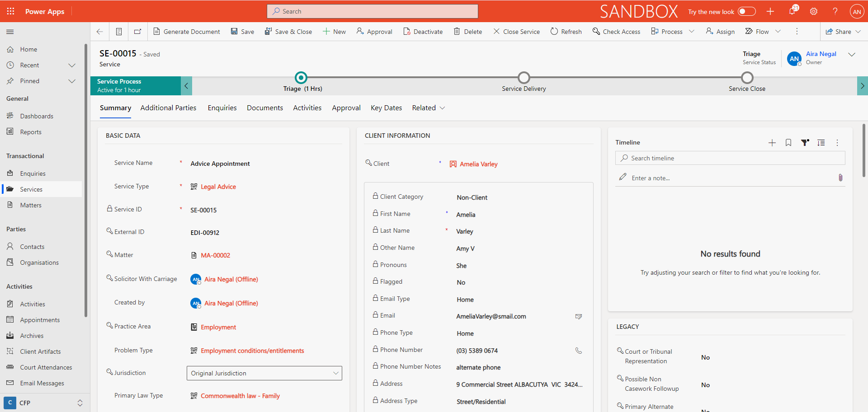
Task: Open the MA-00002 matter link
Action: point(215,255)
